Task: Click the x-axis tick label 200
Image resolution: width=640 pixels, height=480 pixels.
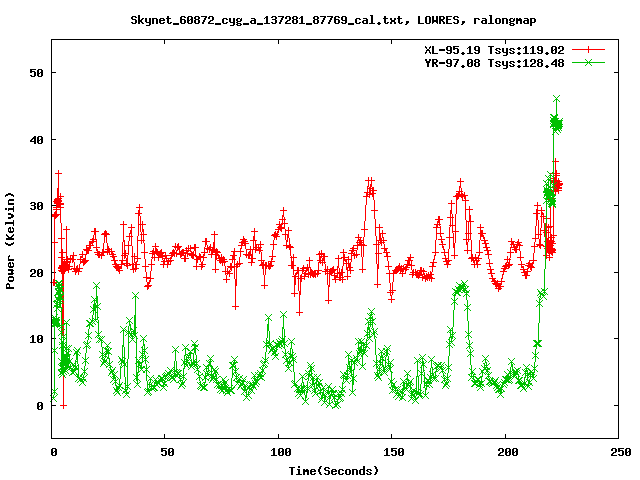Action: pyautogui.click(x=507, y=452)
